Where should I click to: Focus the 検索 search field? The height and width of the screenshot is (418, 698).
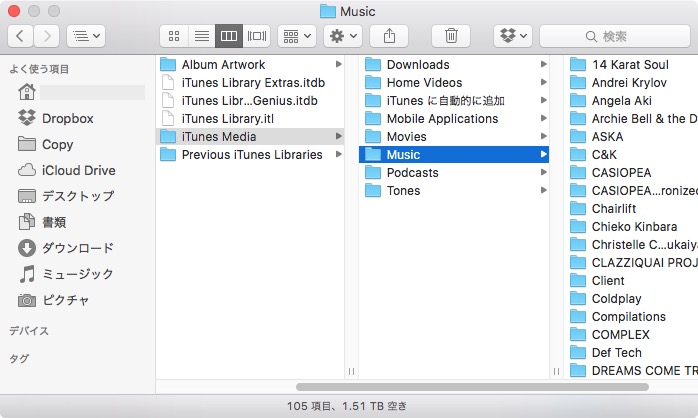point(615,36)
